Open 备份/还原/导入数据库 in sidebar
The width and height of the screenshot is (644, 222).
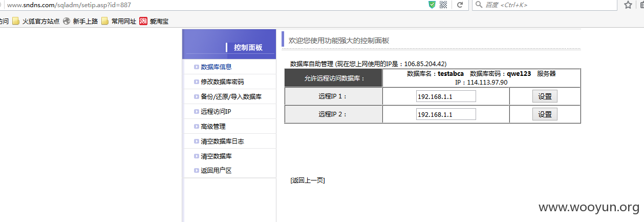231,96
